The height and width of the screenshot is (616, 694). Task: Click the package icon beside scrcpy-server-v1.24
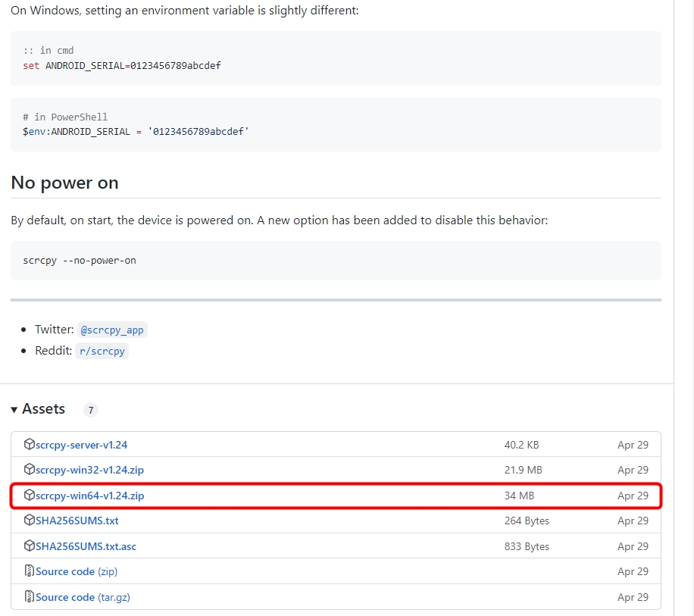[x=30, y=444]
